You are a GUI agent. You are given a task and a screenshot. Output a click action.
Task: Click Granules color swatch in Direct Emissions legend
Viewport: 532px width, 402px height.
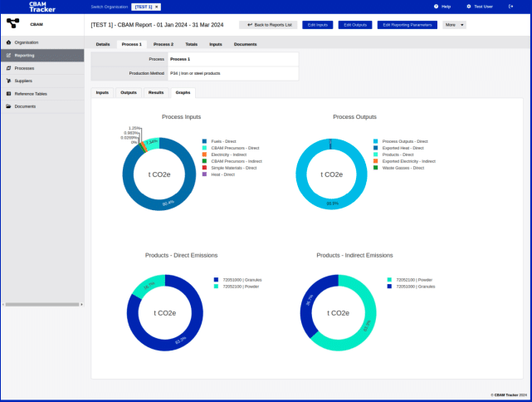pyautogui.click(x=216, y=280)
